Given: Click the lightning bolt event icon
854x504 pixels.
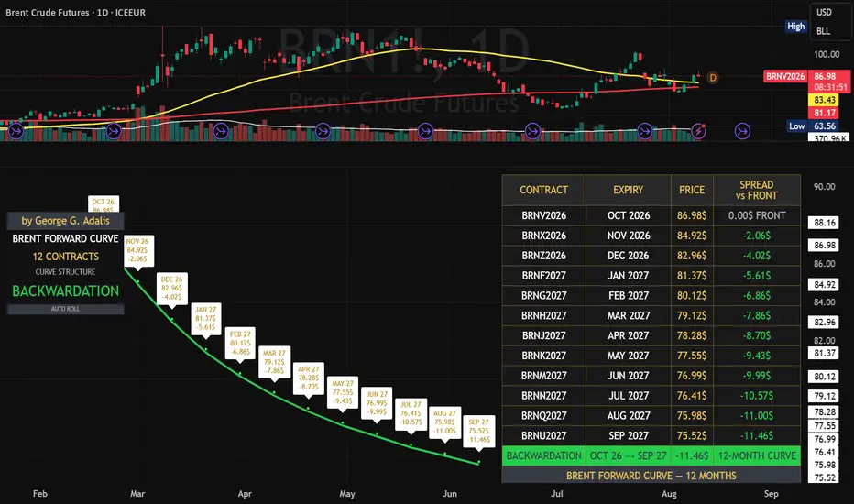Looking at the screenshot, I should pyautogui.click(x=698, y=131).
